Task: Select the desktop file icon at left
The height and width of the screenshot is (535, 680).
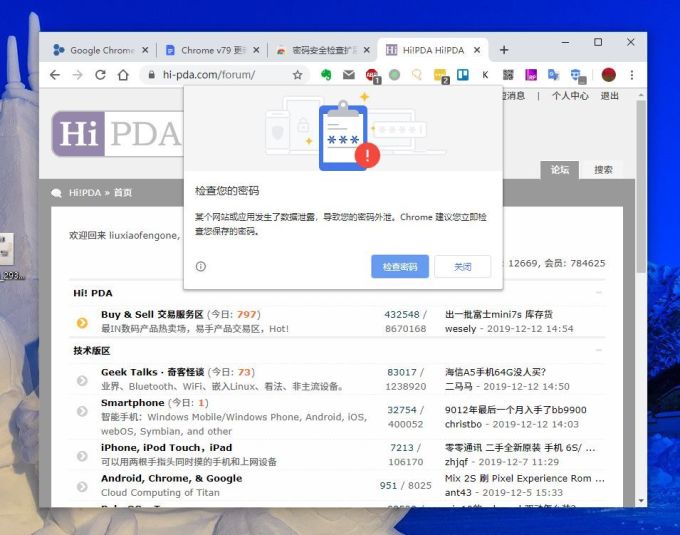Action: click(x=7, y=256)
